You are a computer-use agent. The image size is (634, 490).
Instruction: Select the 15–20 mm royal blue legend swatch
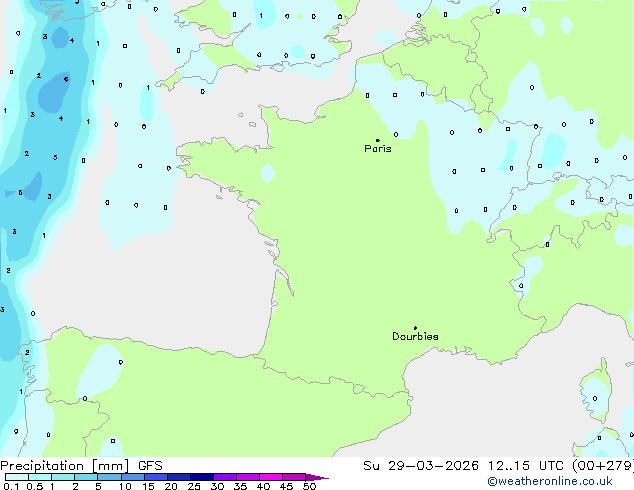click(x=156, y=477)
